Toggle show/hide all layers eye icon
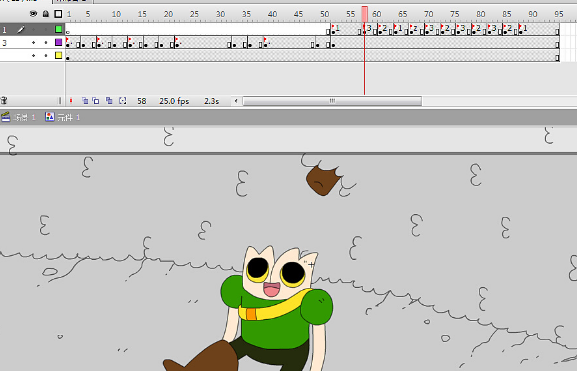The image size is (577, 371). (x=33, y=14)
